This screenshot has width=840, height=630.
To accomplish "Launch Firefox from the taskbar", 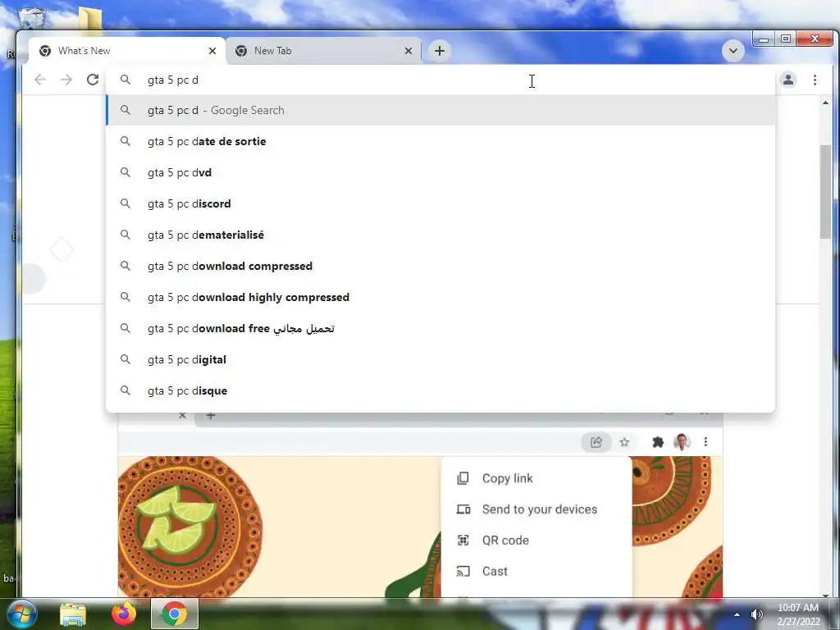I will [123, 614].
